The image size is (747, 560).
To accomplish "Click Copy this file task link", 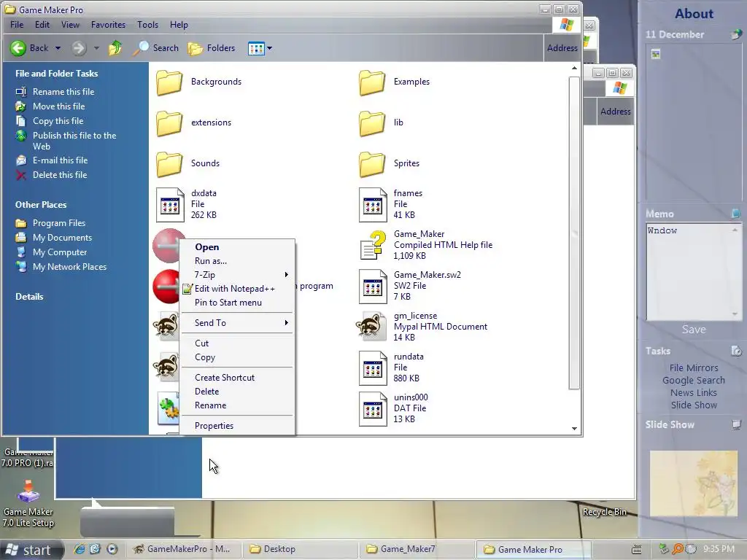I will click(58, 121).
